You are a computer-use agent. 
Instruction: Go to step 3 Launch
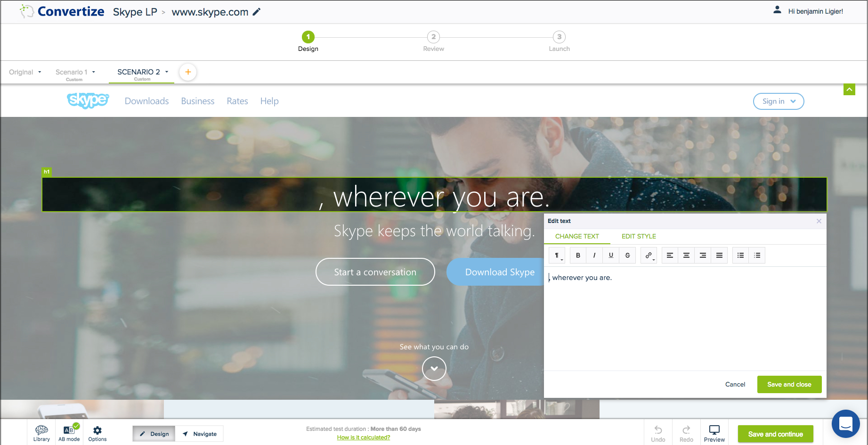pyautogui.click(x=559, y=41)
